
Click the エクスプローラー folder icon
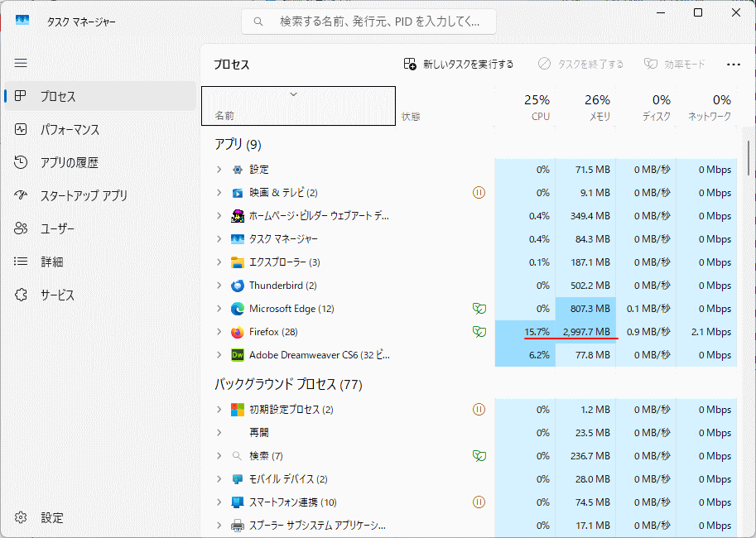pos(237,262)
